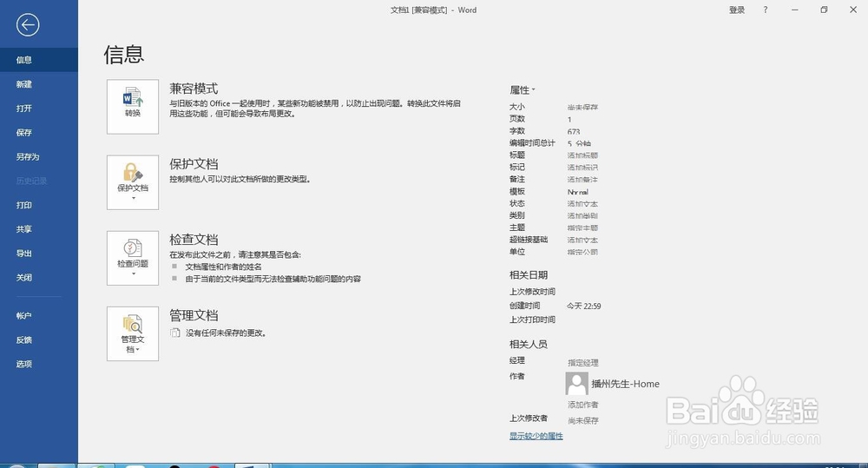Screen dimensions: 868x468
Task: Open the 检查问题 check for issues dropdown
Action: [133, 258]
